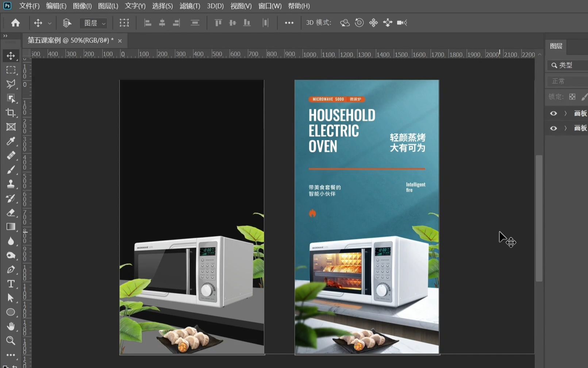Hide the first 画板 artboard layer
Viewport: 588px width, 368px height.
tap(553, 113)
